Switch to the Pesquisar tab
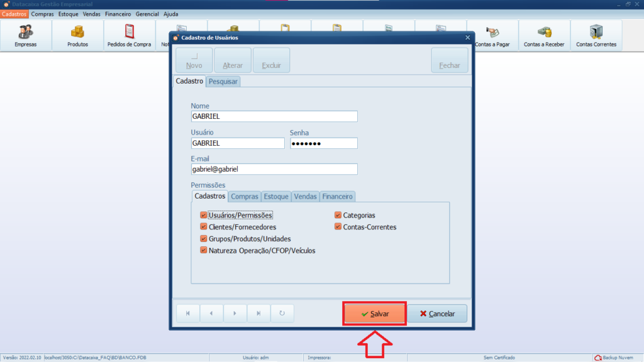Image resolution: width=644 pixels, height=362 pixels. (223, 82)
